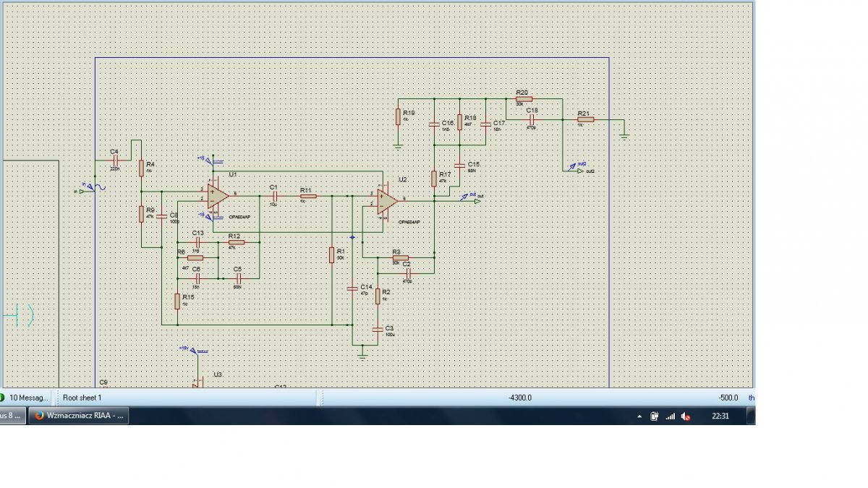Click the Root sheet 1 status label
The width and height of the screenshot is (868, 488).
82,398
